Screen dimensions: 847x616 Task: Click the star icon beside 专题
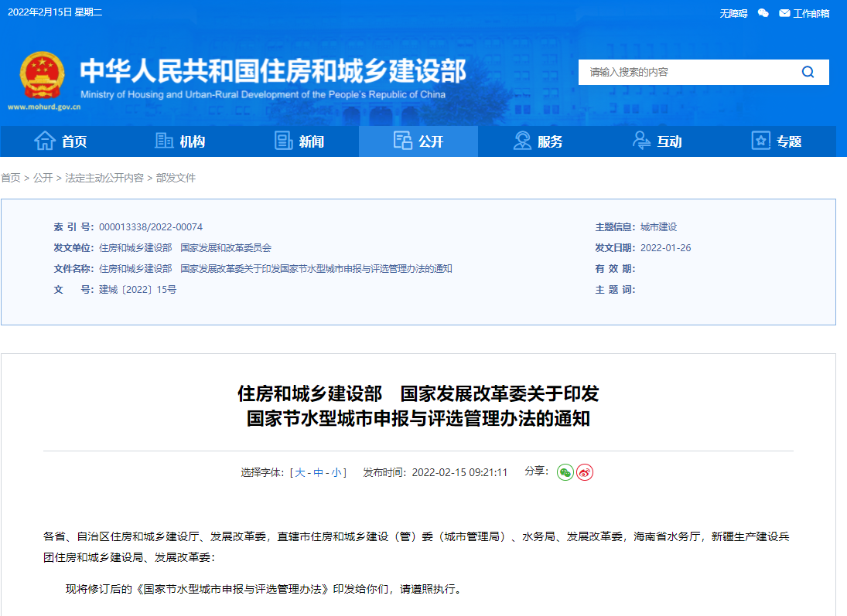[x=761, y=141]
